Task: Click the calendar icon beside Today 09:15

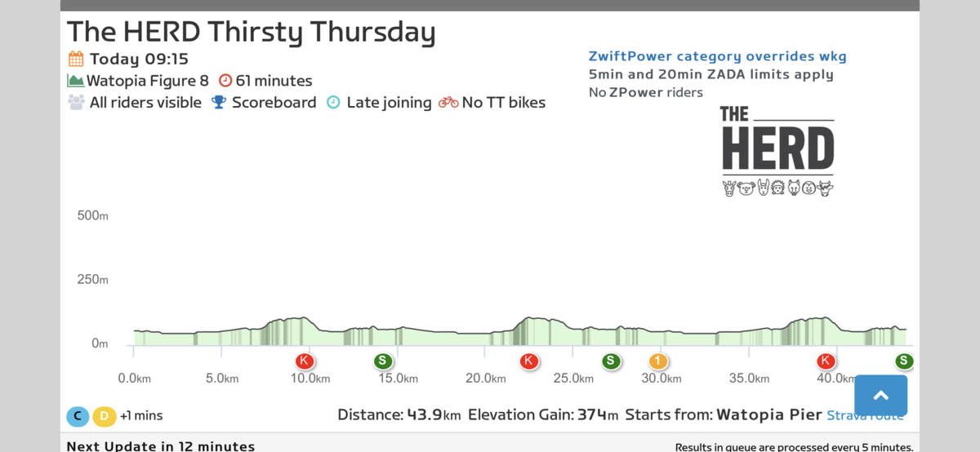Action: [75, 59]
